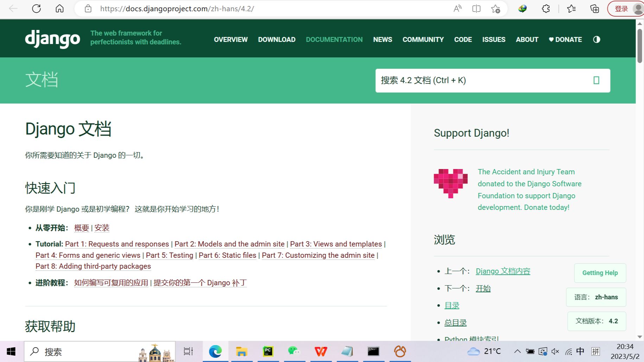Click the browser address bar URL
644x362 pixels.
point(177,8)
